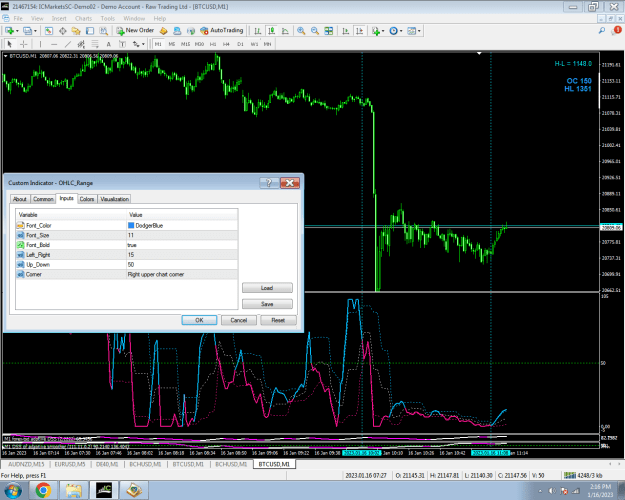
Task: Switch to the Visualization tab in the dialog
Action: coord(114,199)
